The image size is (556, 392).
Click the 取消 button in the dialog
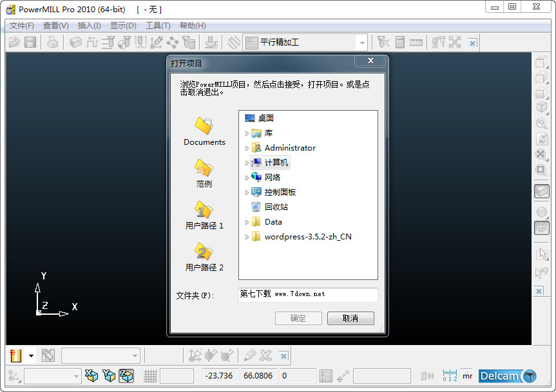pos(350,319)
